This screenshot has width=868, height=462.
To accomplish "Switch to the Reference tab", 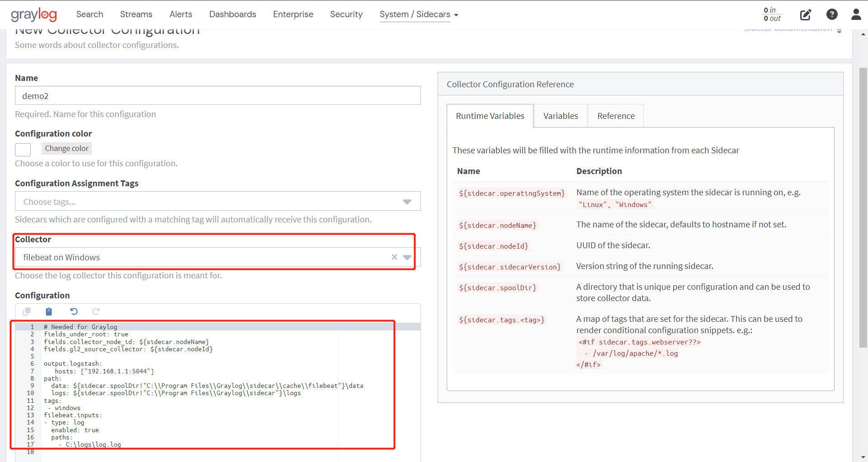I will (616, 116).
